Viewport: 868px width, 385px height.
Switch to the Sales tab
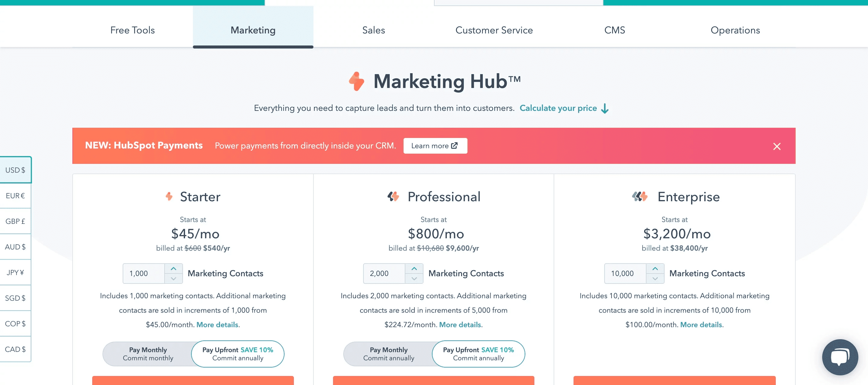373,30
